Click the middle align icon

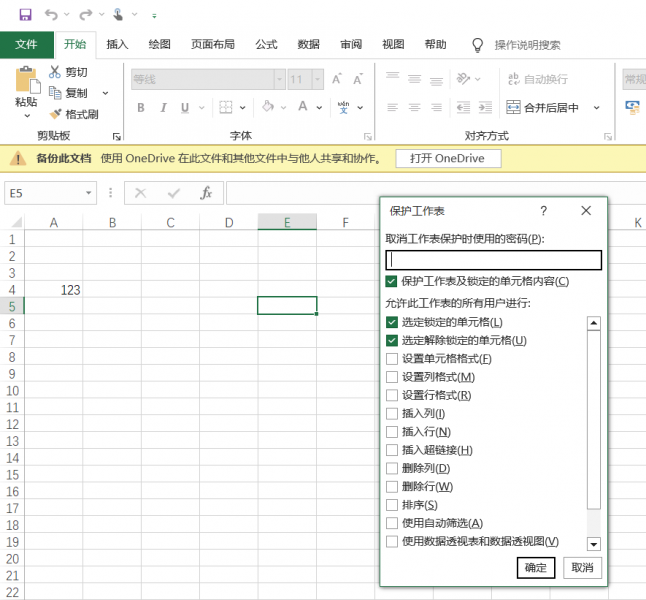414,78
